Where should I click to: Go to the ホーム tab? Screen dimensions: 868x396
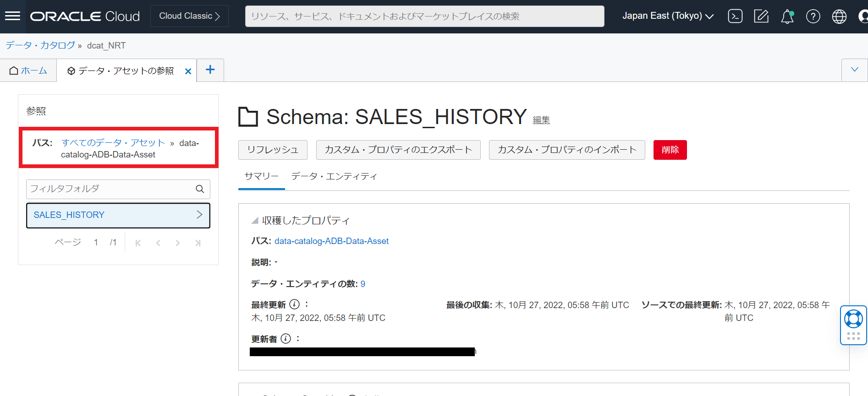tap(28, 71)
